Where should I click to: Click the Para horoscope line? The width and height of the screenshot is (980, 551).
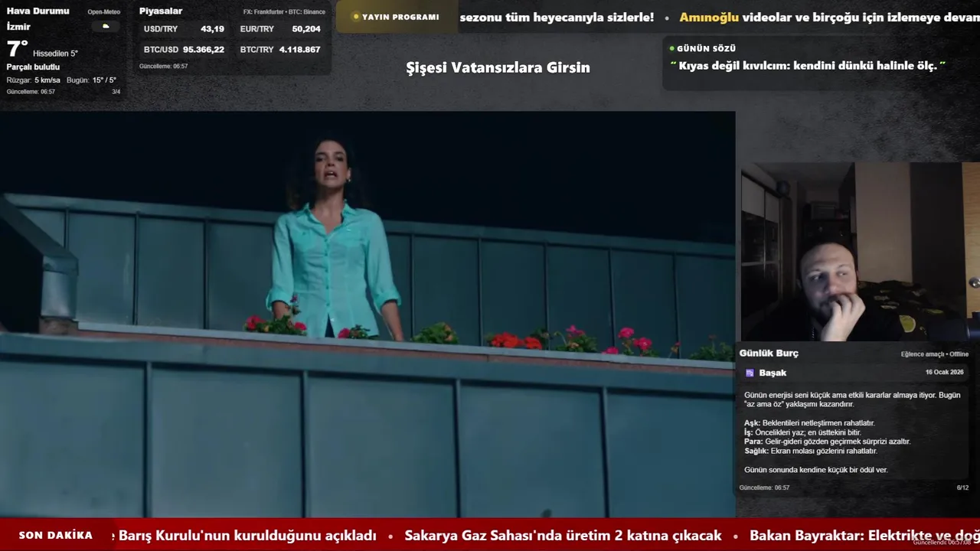[827, 442]
